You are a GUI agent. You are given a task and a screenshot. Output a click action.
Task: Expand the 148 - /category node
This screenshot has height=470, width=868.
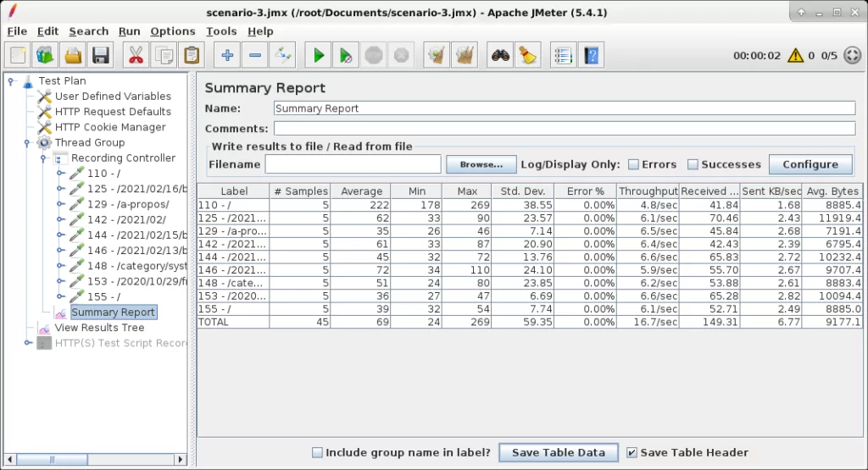point(60,266)
